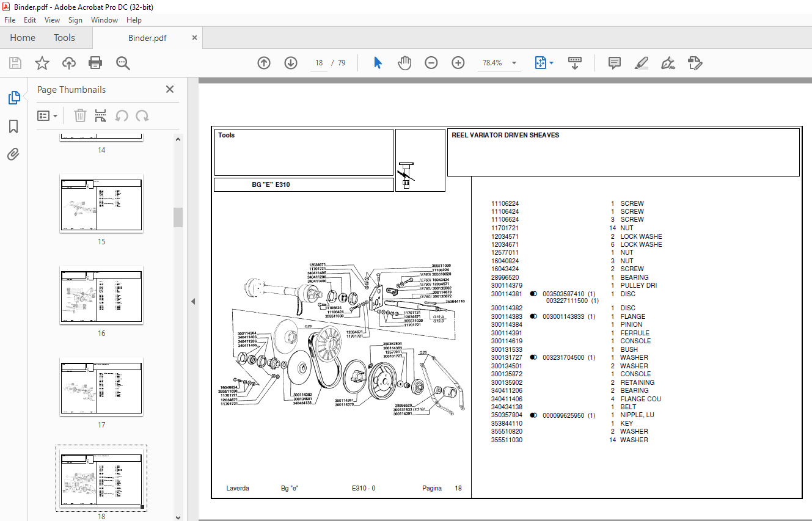The image size is (812, 521).
Task: Open the Page Thumbnails sidebar icon
Action: coord(13,98)
